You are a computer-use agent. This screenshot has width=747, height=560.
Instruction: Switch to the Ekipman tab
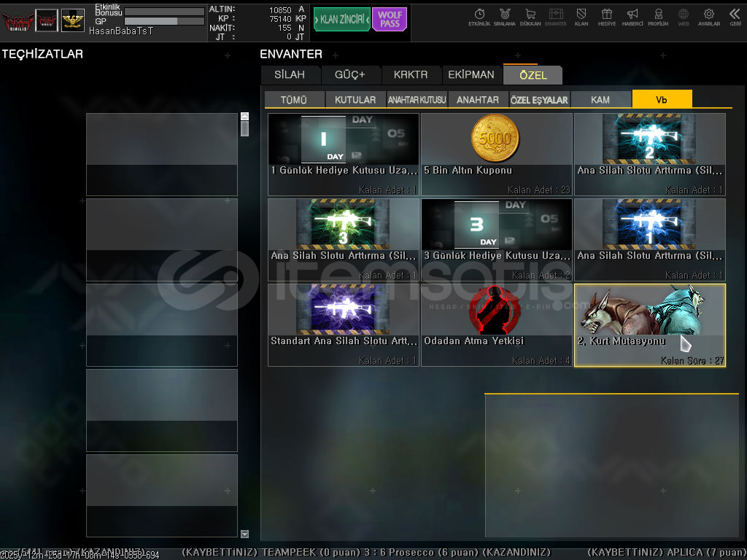(471, 75)
